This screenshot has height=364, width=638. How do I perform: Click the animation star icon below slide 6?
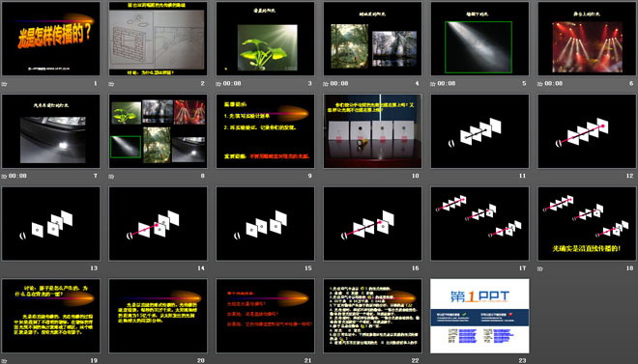pyautogui.click(x=540, y=84)
